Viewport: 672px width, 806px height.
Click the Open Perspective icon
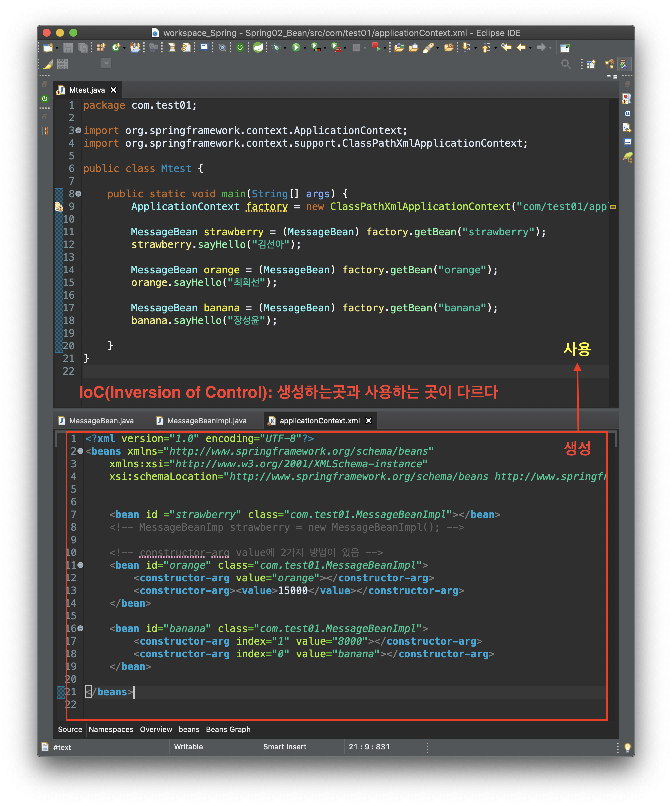tap(591, 64)
